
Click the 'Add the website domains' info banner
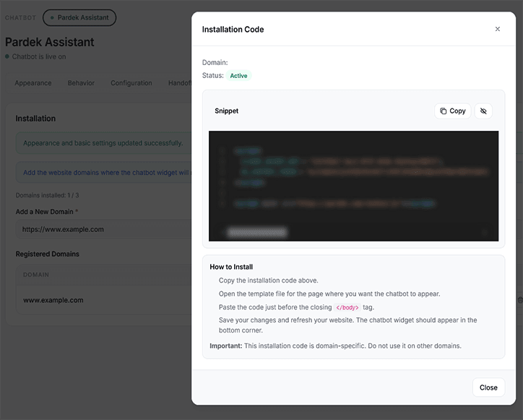point(104,172)
